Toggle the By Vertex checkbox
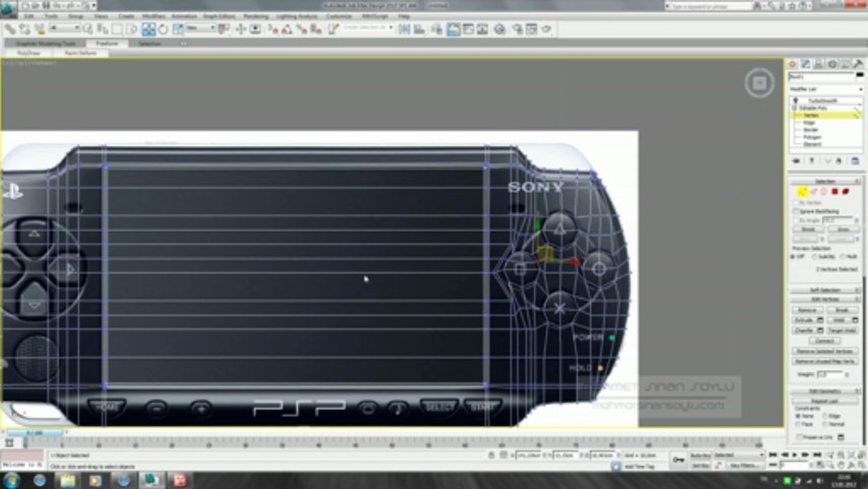The width and height of the screenshot is (868, 489). pyautogui.click(x=796, y=202)
